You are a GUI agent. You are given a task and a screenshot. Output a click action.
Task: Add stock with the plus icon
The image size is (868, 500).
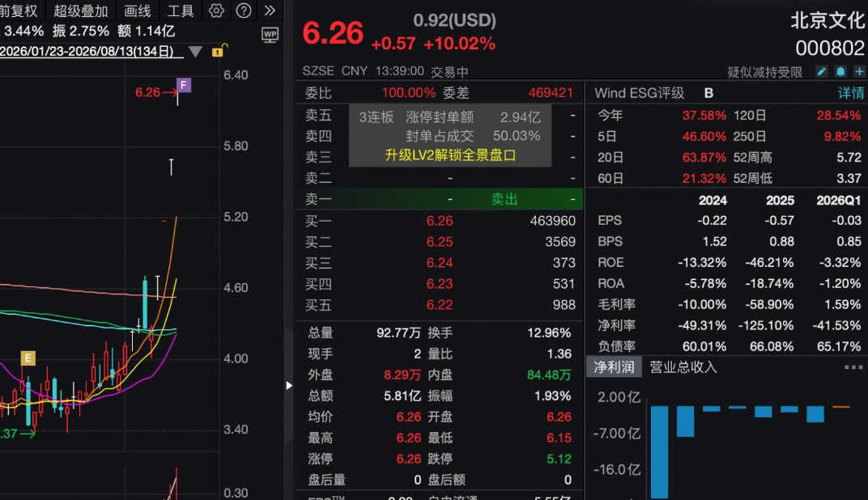tap(859, 71)
